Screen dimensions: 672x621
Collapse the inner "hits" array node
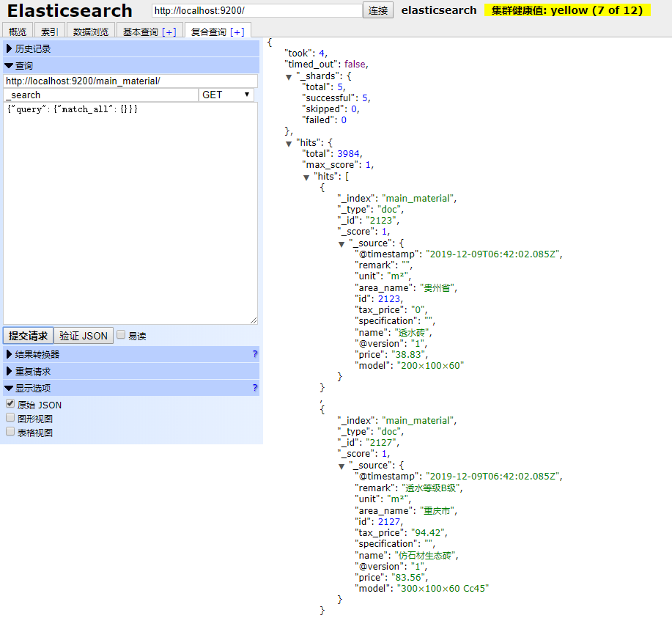pyautogui.click(x=306, y=177)
